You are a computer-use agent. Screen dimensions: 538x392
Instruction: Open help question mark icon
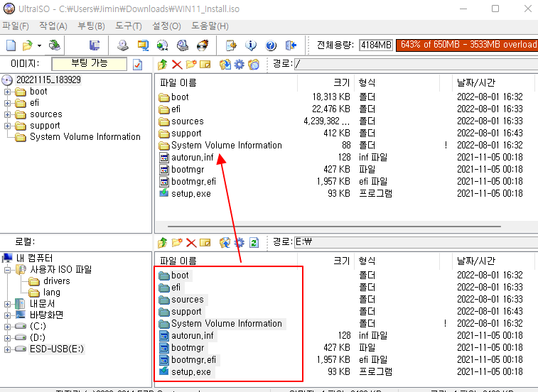(x=271, y=45)
